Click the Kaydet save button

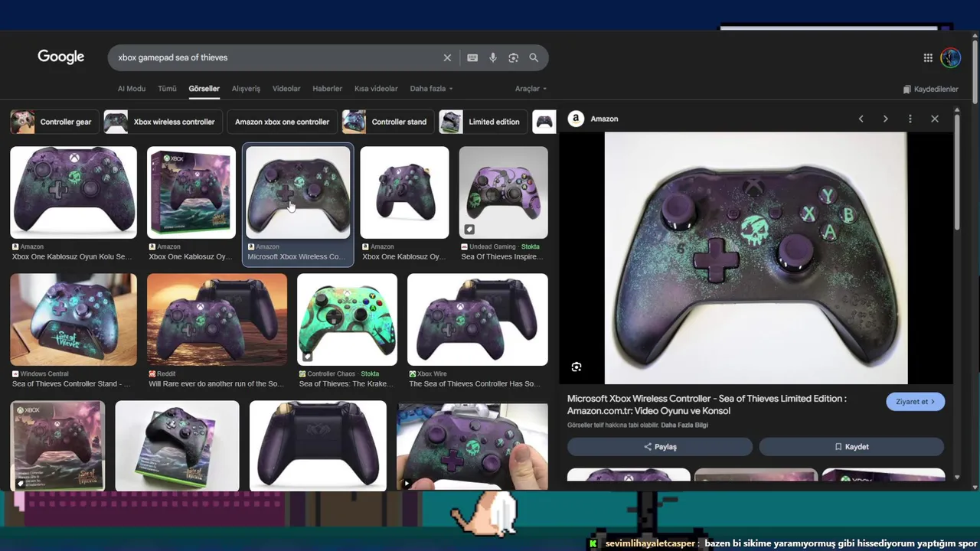851,447
